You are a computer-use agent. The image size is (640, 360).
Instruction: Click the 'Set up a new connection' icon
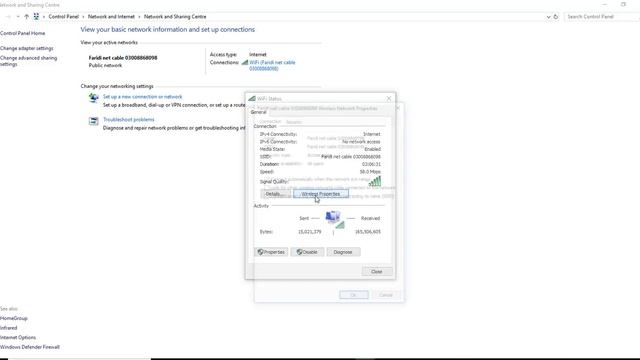pyautogui.click(x=93, y=98)
